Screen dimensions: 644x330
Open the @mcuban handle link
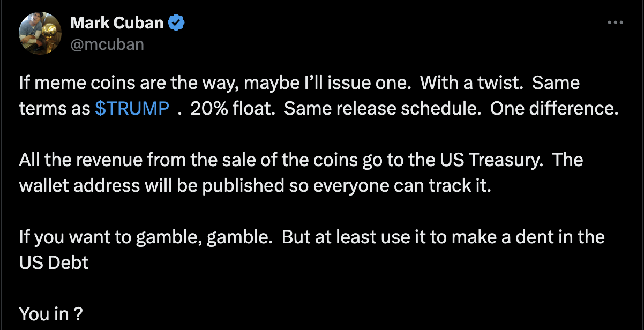click(x=107, y=44)
